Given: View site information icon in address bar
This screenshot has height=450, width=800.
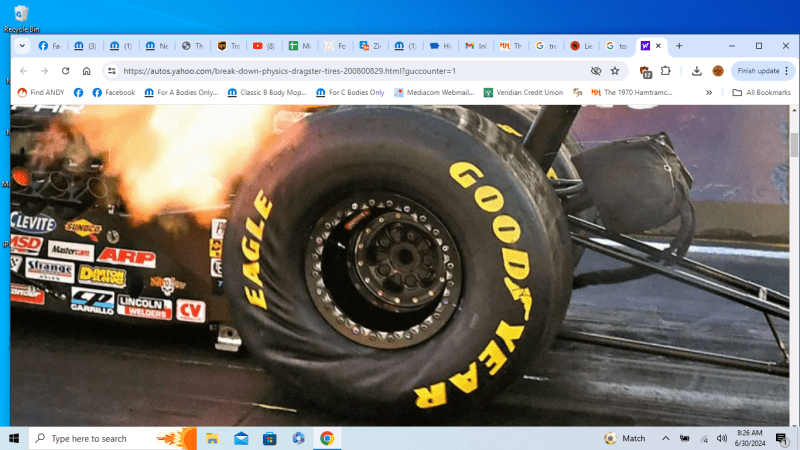Looking at the screenshot, I should (x=112, y=71).
